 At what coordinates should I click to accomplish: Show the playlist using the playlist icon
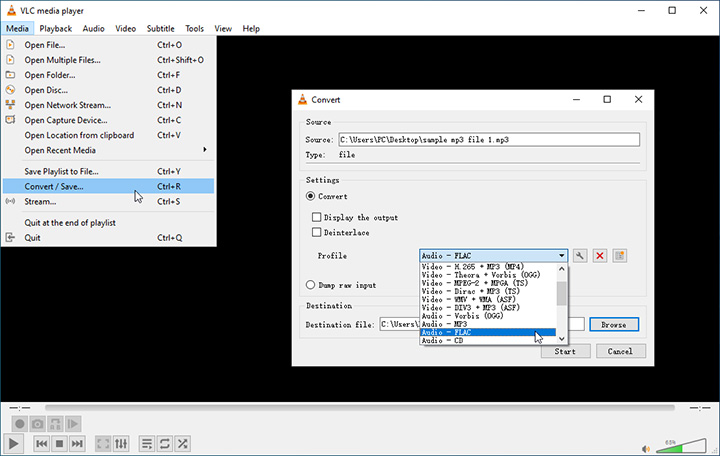(146, 443)
